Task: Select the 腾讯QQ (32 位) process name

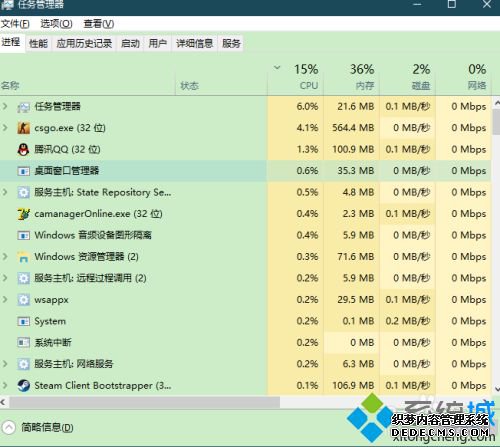Action: (67, 149)
